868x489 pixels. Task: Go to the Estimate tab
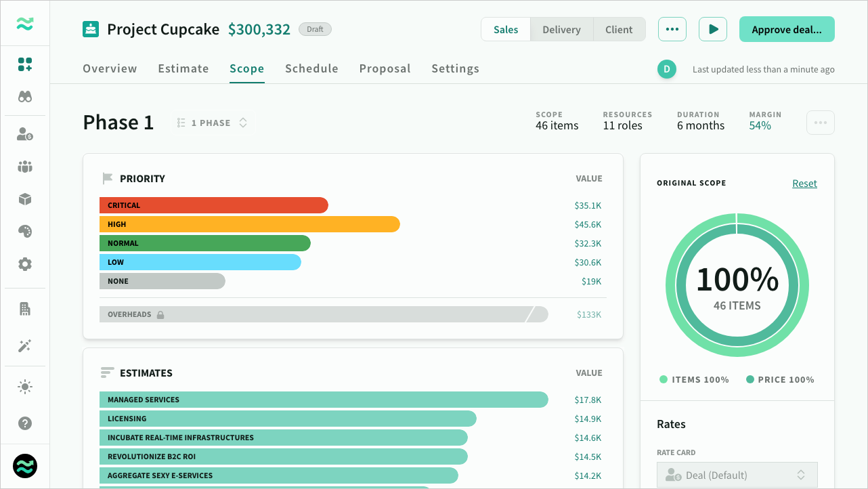pyautogui.click(x=183, y=68)
